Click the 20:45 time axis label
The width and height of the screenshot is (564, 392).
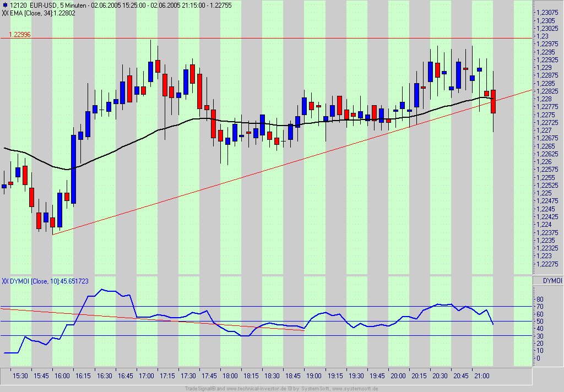pos(461,376)
